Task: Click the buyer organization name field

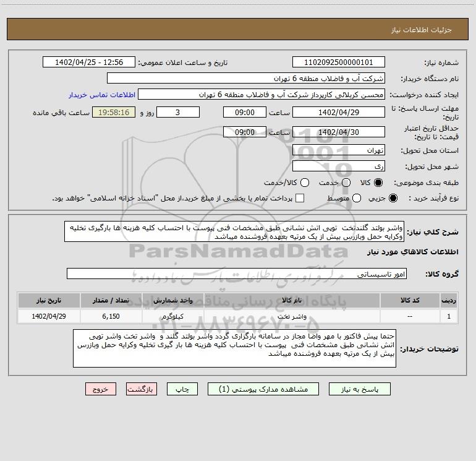Action: point(246,79)
